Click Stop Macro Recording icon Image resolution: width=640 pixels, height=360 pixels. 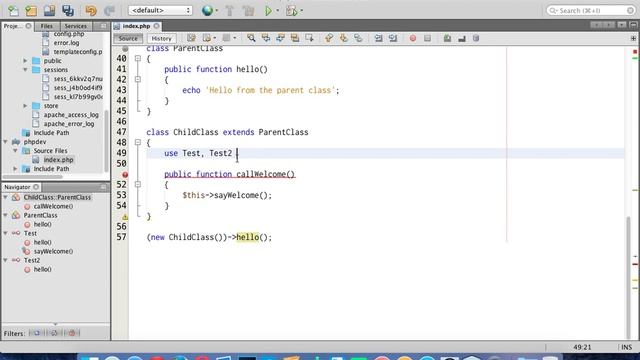pos(427,38)
